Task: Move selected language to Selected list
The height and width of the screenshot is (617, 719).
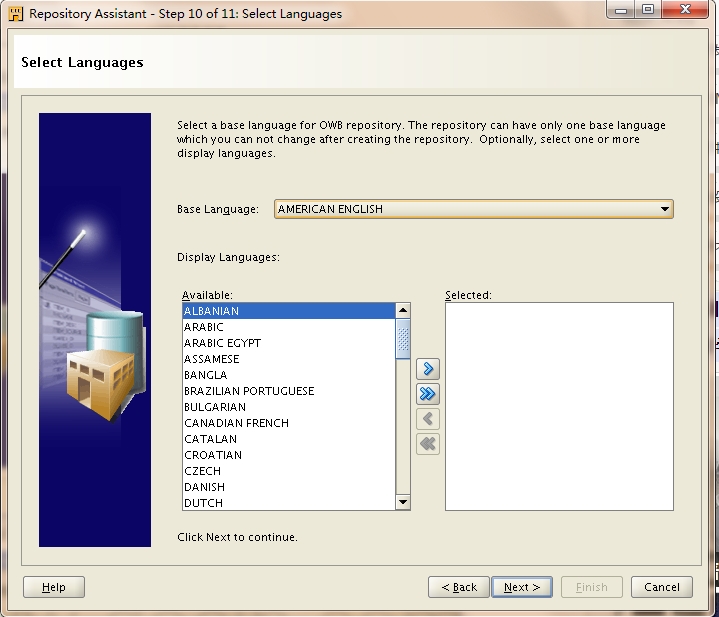Action: pyautogui.click(x=428, y=369)
